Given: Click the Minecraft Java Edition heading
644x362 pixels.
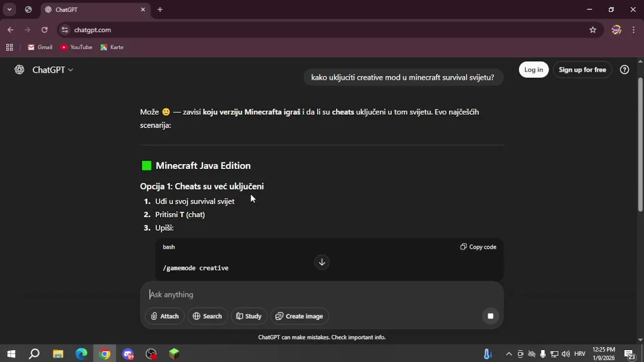Looking at the screenshot, I should coord(203,165).
